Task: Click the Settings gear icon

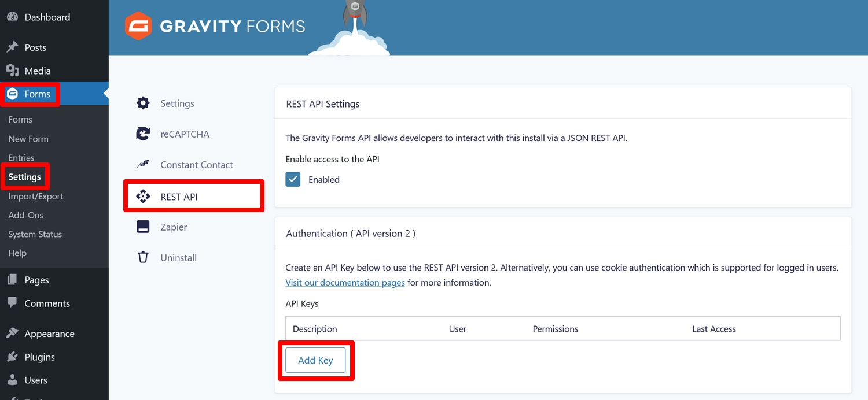Action: [x=143, y=103]
